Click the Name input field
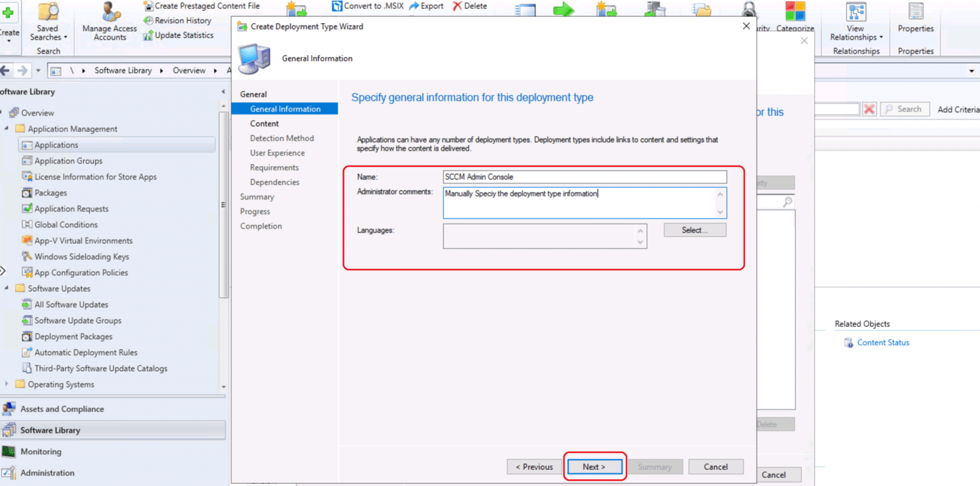Screen dimensions: 980x486 (x=585, y=177)
